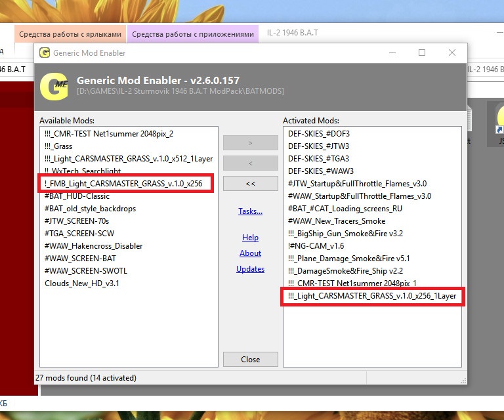Open the Help link
Viewport: 504px width, 420px height.
tap(251, 238)
